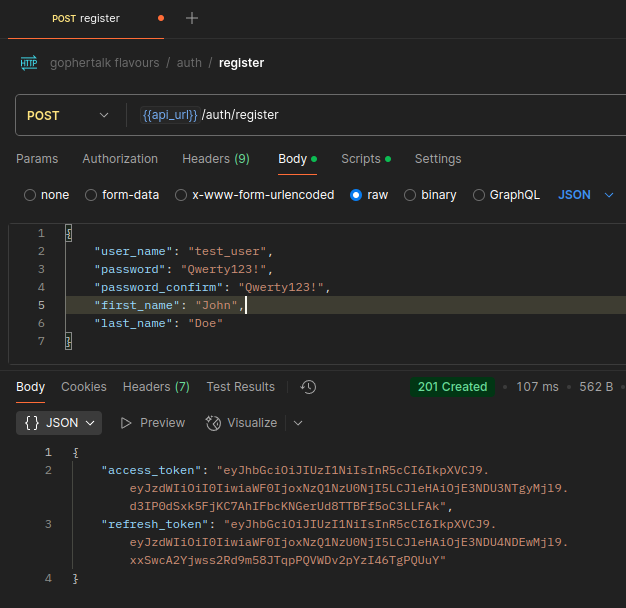
Task: Select the POST register request tab
Action: 86,18
